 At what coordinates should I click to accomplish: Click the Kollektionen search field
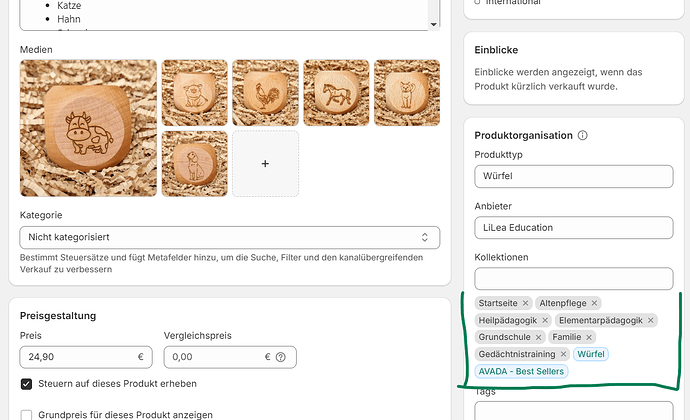(574, 279)
